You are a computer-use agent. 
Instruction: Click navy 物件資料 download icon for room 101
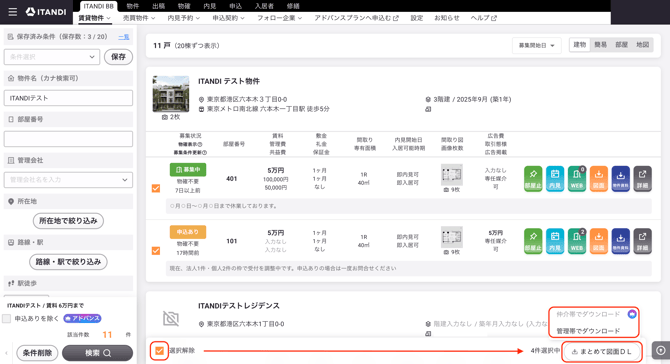(620, 241)
